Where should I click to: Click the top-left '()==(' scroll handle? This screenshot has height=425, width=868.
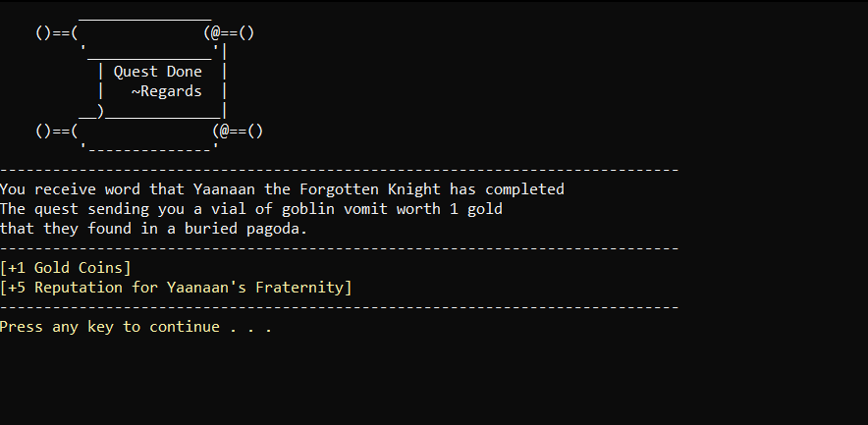(57, 33)
